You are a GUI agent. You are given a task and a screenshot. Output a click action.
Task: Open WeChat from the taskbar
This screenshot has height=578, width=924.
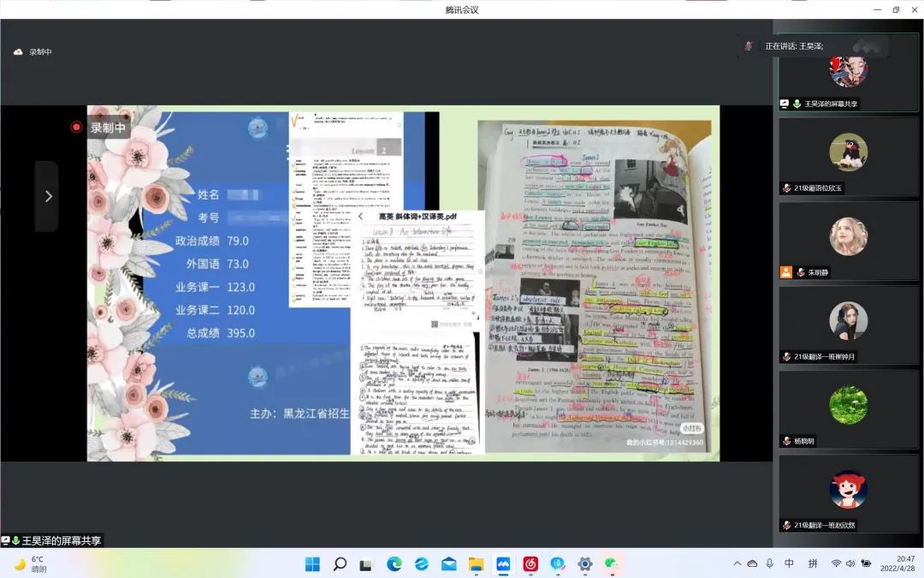point(612,564)
